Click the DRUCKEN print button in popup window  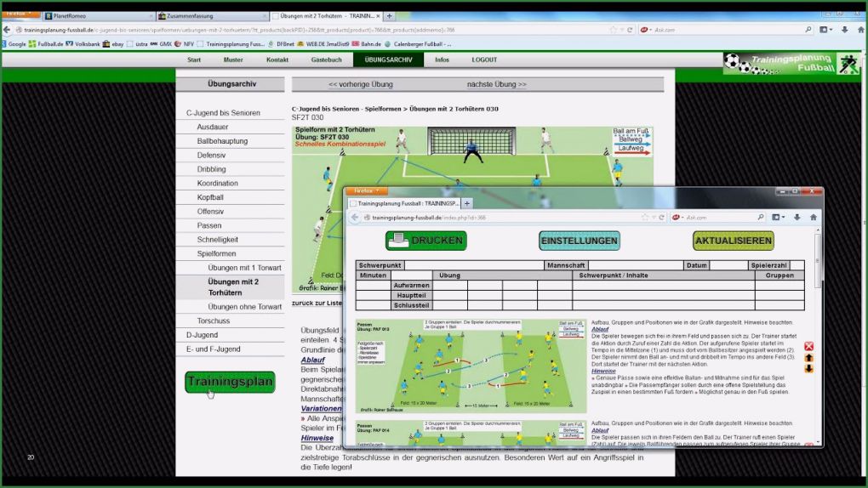pyautogui.click(x=426, y=241)
